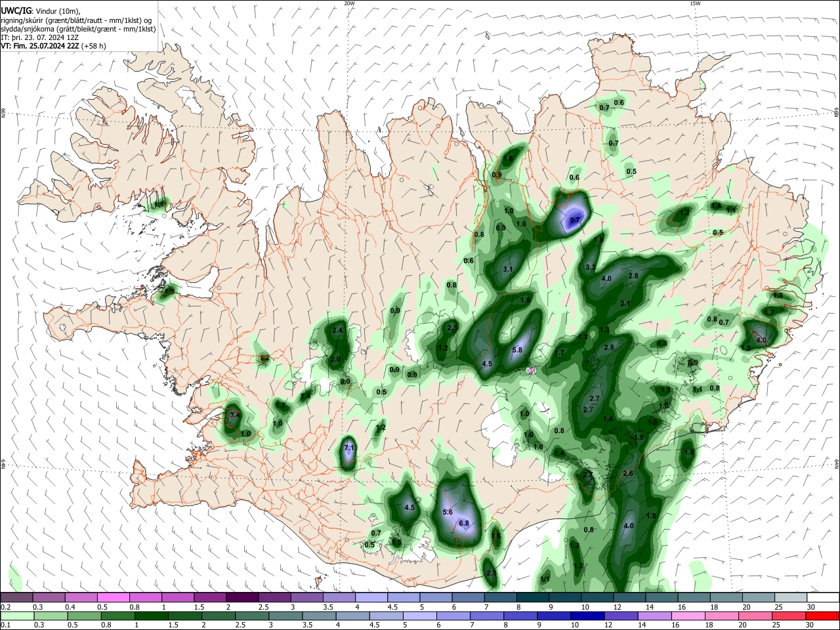Select the light blue 4 mm snow legend swatch
The width and height of the screenshot is (840, 630).
pos(371,598)
